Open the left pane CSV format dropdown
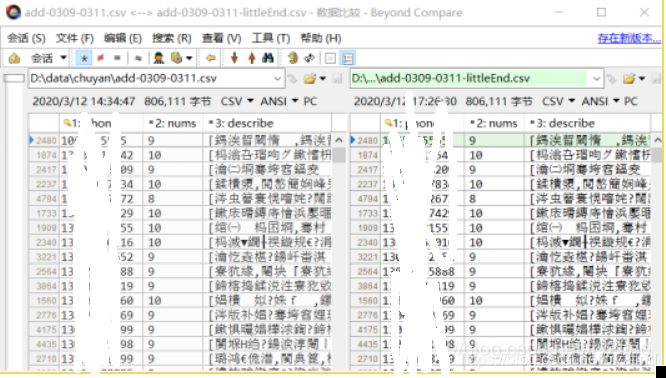 (237, 102)
